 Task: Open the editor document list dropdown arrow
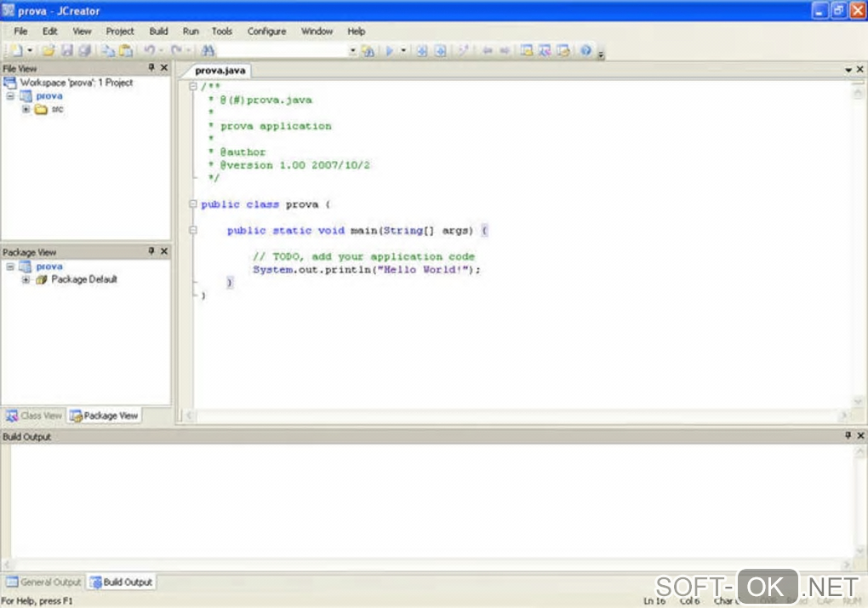coord(848,70)
